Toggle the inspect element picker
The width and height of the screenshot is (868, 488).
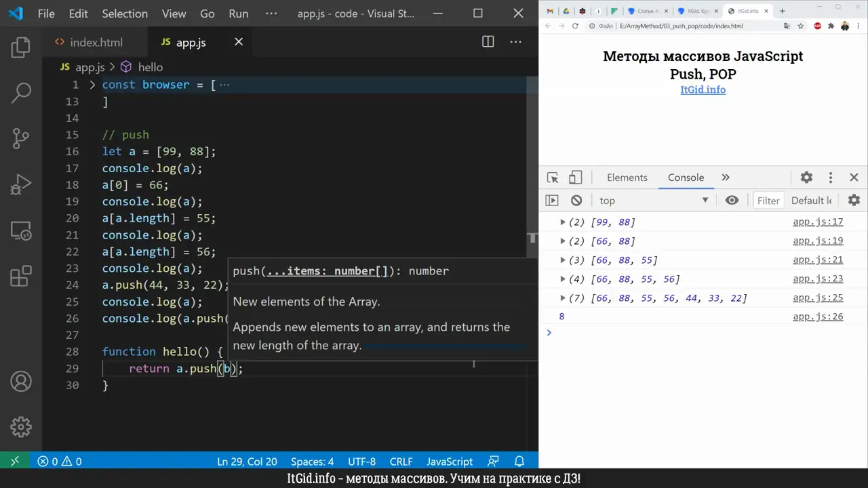tap(553, 178)
